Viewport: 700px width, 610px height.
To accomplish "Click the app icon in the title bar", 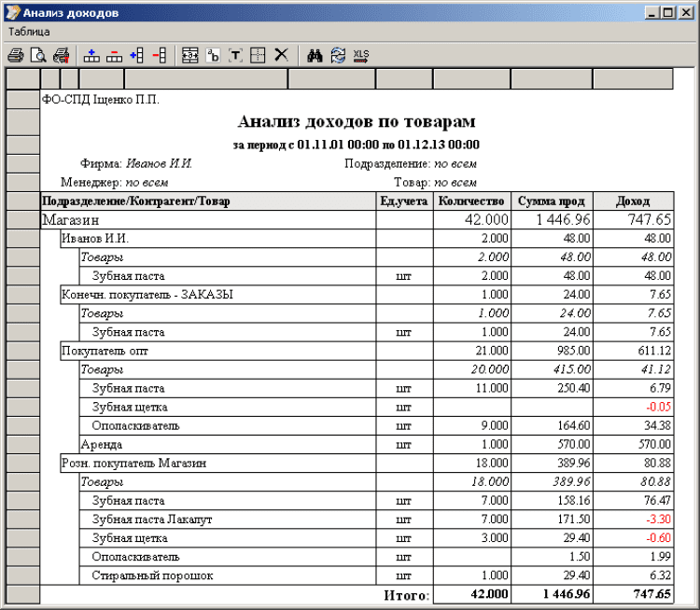I will [13, 12].
